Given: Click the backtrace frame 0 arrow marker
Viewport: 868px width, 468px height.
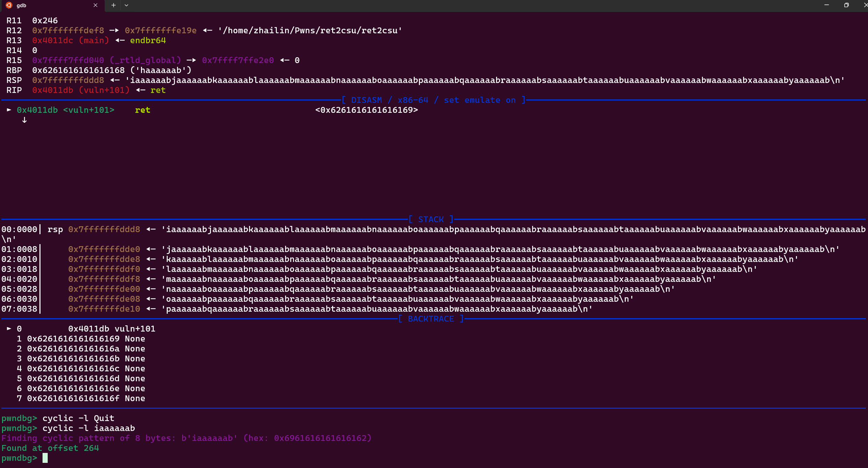Looking at the screenshot, I should [x=9, y=329].
